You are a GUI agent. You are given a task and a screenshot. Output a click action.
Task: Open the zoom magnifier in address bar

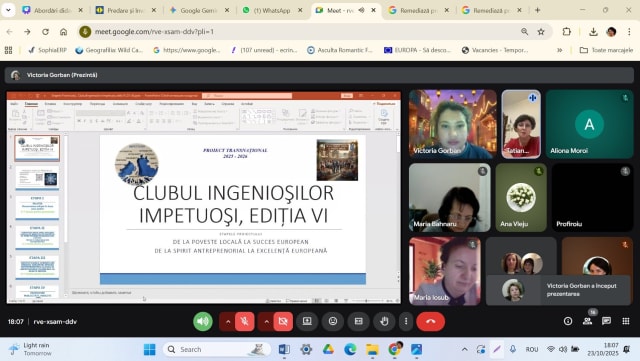click(x=524, y=31)
